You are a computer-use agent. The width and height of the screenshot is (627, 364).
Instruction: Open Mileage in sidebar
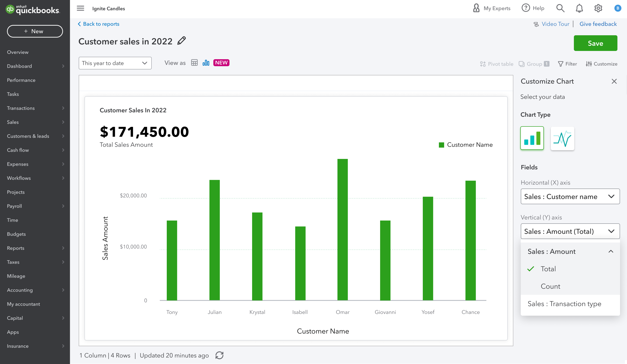point(16,276)
